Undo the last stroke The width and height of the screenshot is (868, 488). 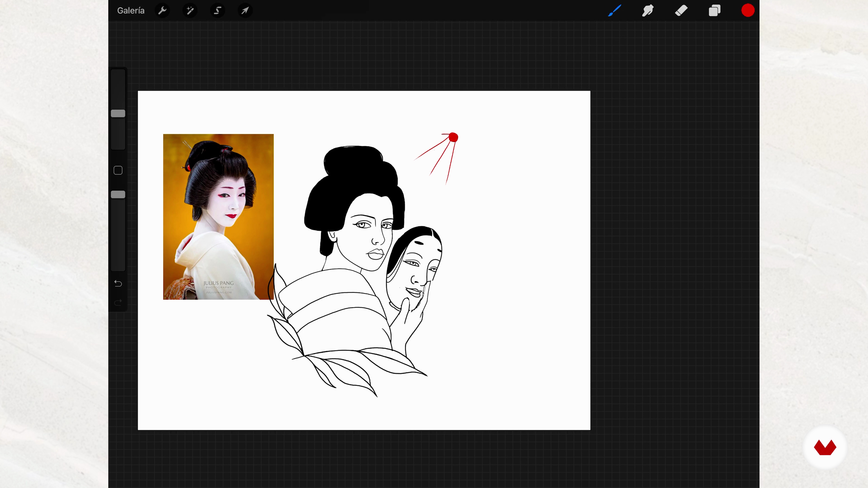118,284
